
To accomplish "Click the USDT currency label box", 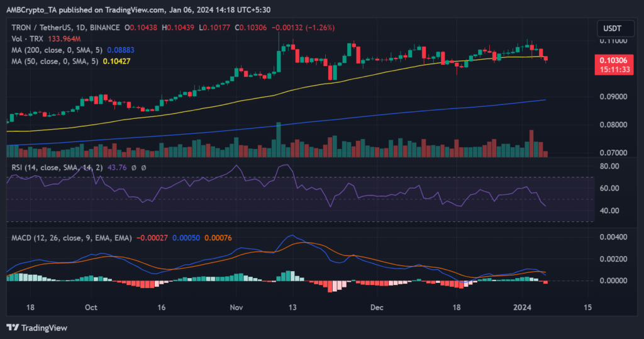I will [x=613, y=28].
